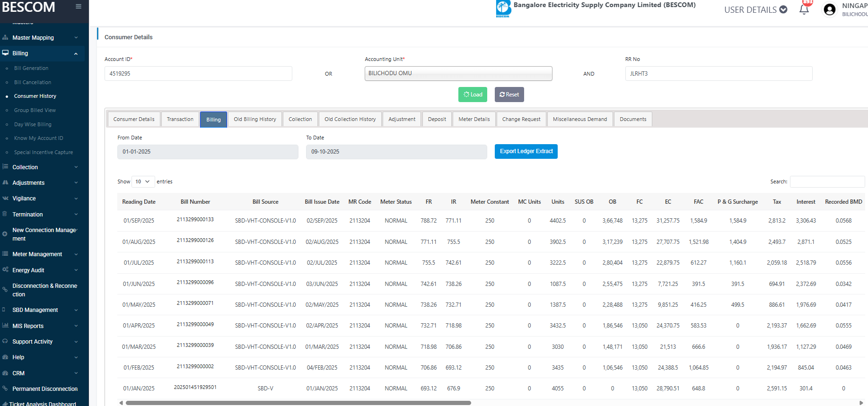Click the Search input field
868x406 pixels.
click(x=827, y=181)
